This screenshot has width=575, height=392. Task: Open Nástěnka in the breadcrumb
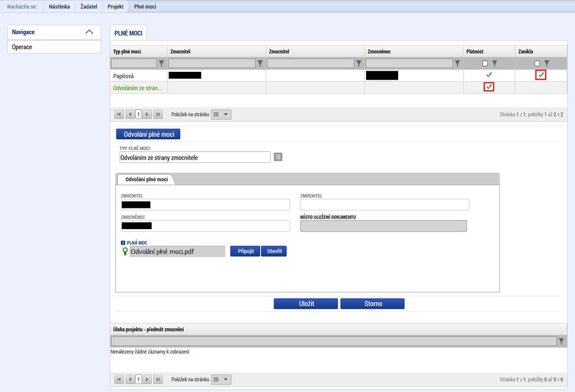coord(60,7)
